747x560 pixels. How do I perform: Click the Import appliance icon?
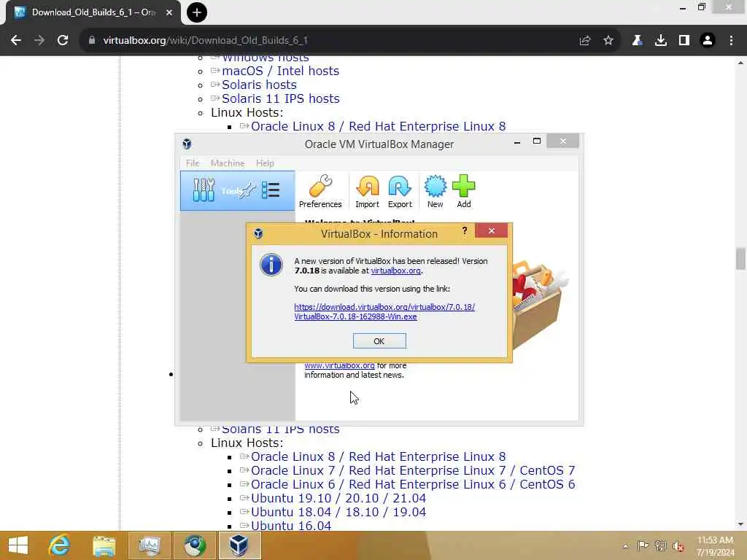pyautogui.click(x=368, y=192)
